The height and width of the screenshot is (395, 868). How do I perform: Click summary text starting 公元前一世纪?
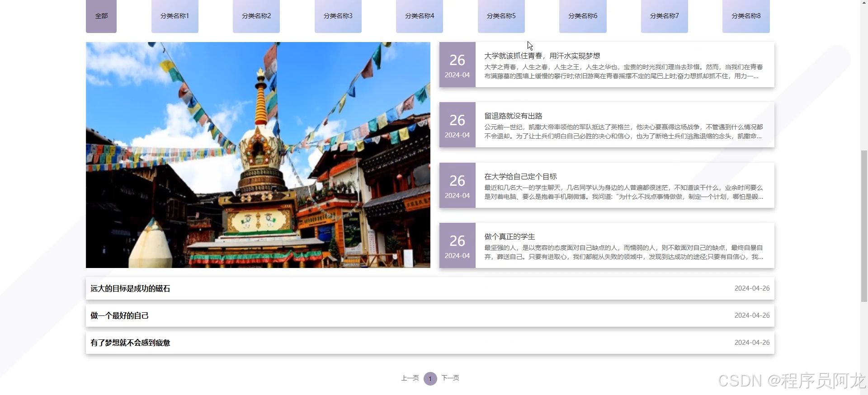(623, 132)
